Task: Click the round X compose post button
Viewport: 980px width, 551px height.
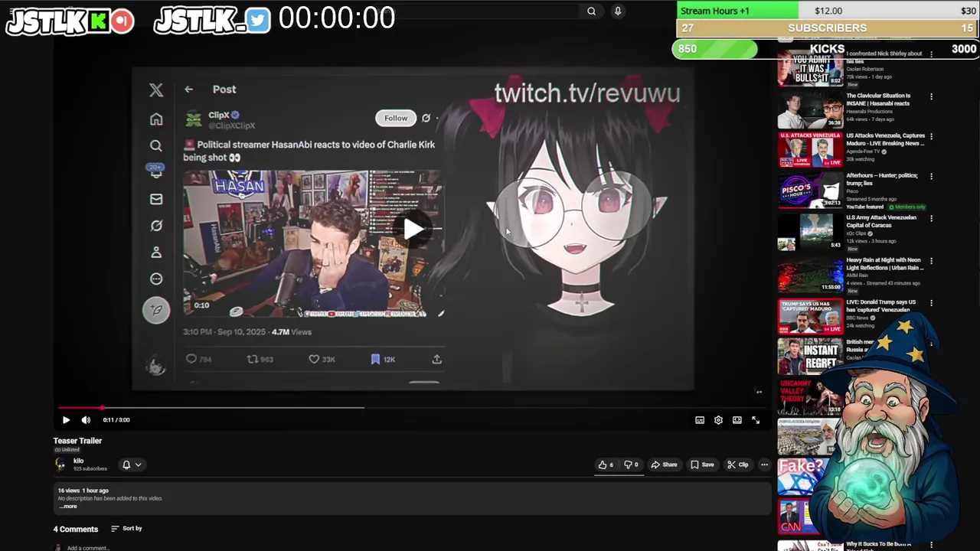Action: pyautogui.click(x=156, y=310)
